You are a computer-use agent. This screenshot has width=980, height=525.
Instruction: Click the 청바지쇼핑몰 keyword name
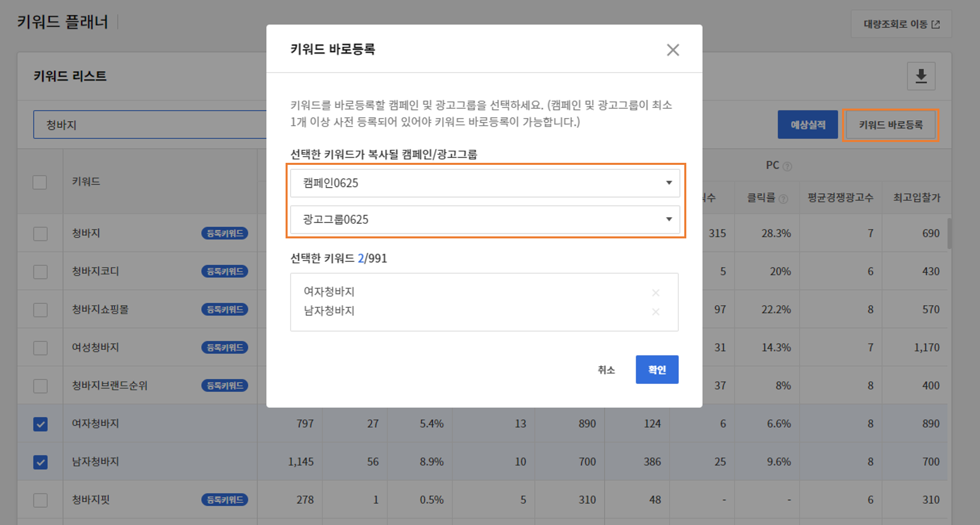pyautogui.click(x=100, y=309)
